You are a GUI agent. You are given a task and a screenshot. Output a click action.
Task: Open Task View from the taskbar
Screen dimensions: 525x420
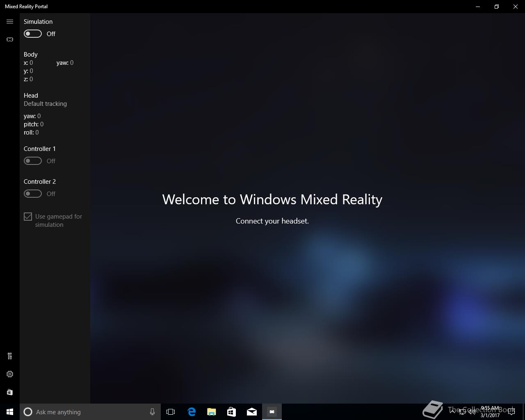click(x=171, y=412)
